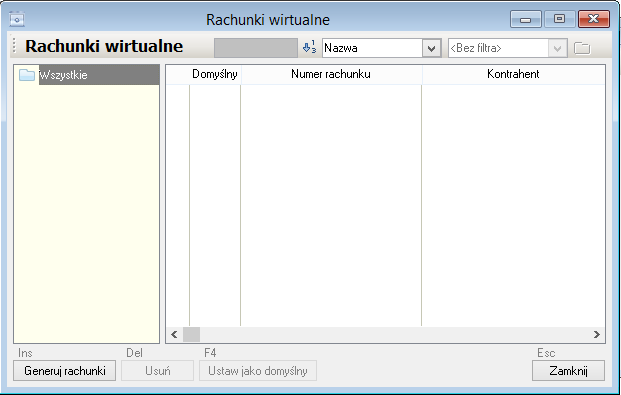
Task: Click the window icon in the title bar
Action: click(17, 19)
